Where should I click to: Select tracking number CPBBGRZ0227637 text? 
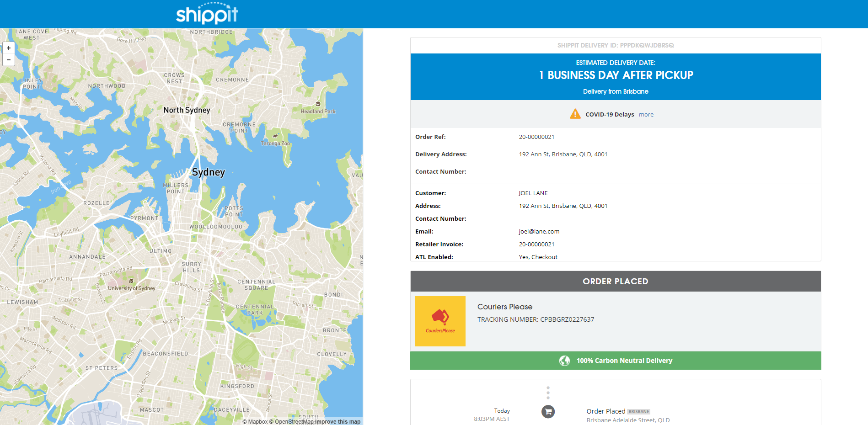[567, 319]
